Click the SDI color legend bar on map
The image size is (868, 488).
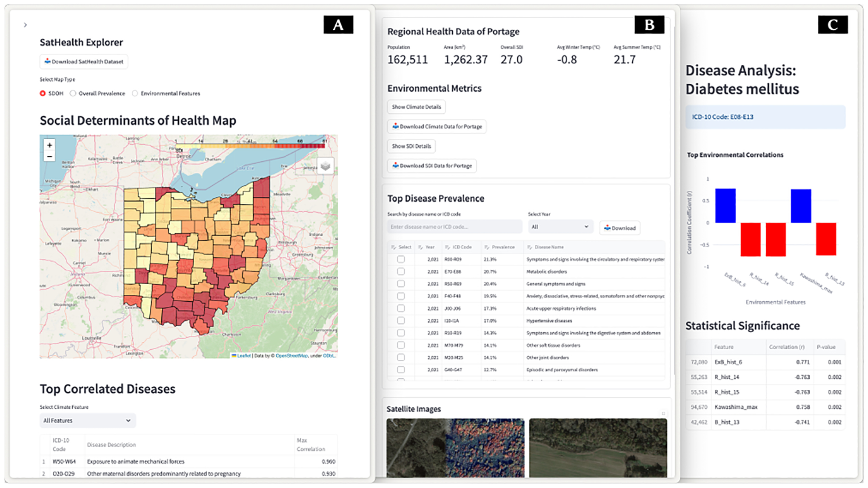pos(250,146)
